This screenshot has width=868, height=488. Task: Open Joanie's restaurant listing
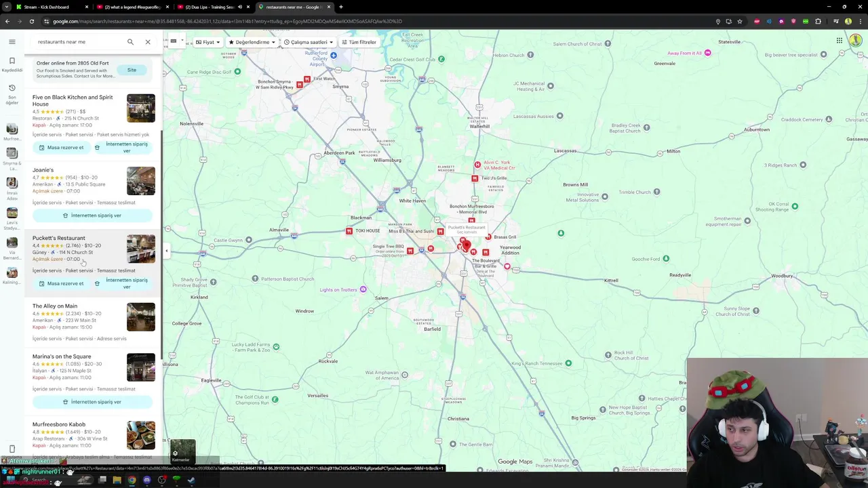43,170
